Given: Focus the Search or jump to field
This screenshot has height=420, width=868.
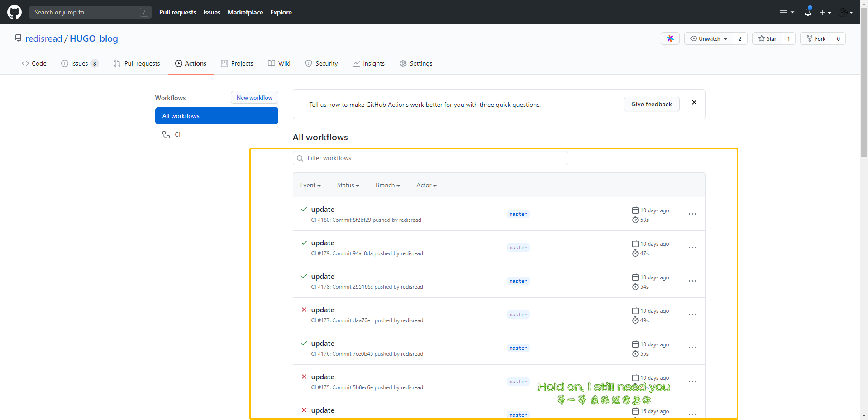Looking at the screenshot, I should point(91,12).
